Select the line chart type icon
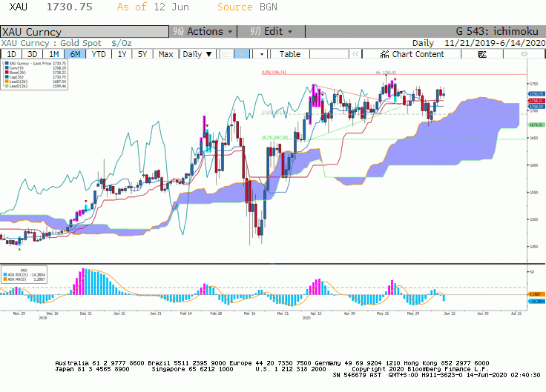 [227, 54]
